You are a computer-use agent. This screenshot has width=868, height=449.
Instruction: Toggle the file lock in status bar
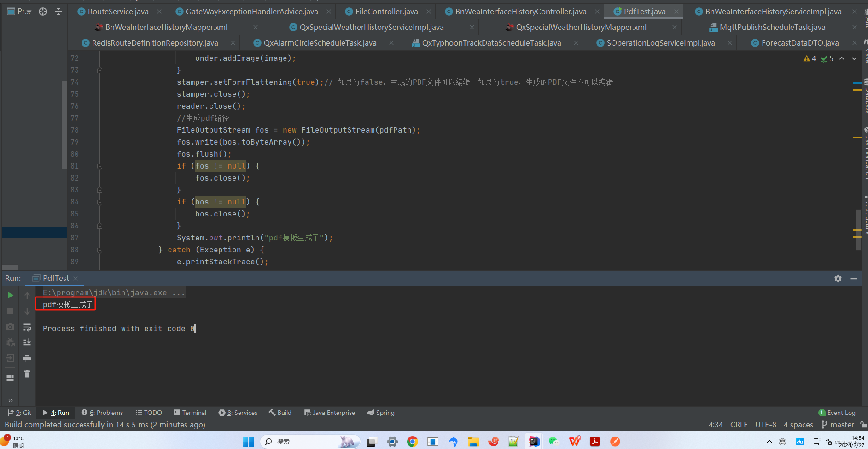coord(863,425)
